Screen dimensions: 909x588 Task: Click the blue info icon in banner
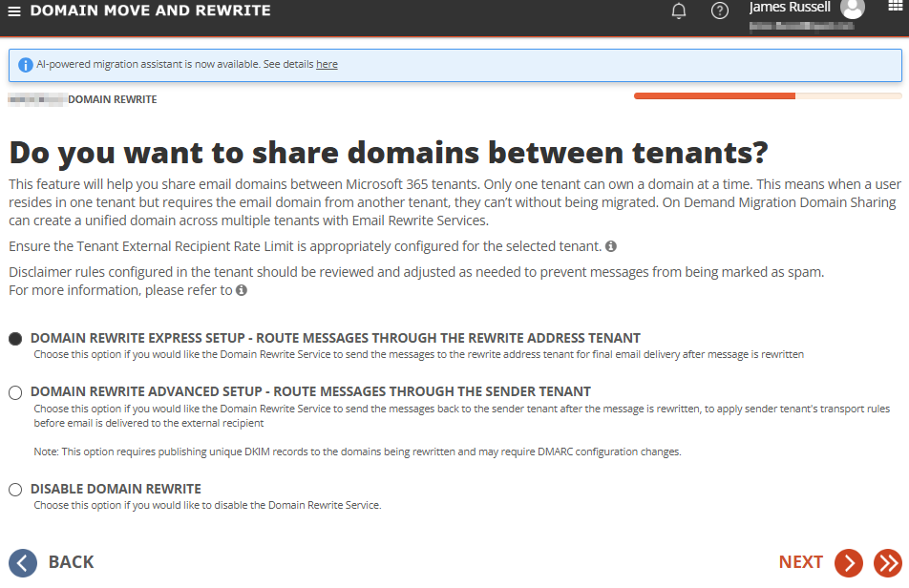26,65
